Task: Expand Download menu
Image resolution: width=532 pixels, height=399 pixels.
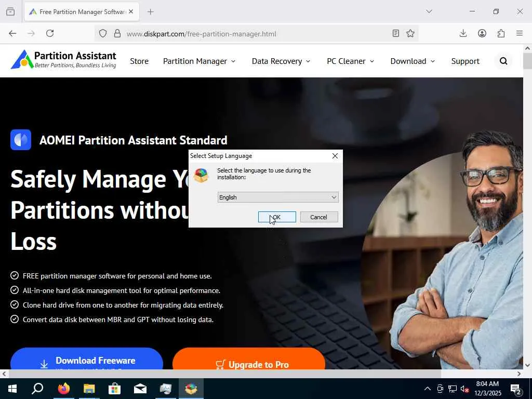Action: 413,61
